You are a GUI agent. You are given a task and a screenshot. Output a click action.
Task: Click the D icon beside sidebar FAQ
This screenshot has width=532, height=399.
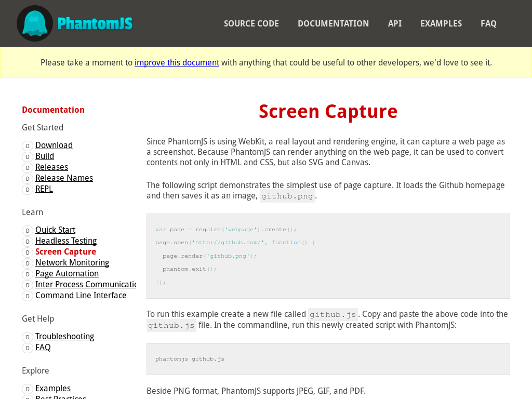[28, 348]
